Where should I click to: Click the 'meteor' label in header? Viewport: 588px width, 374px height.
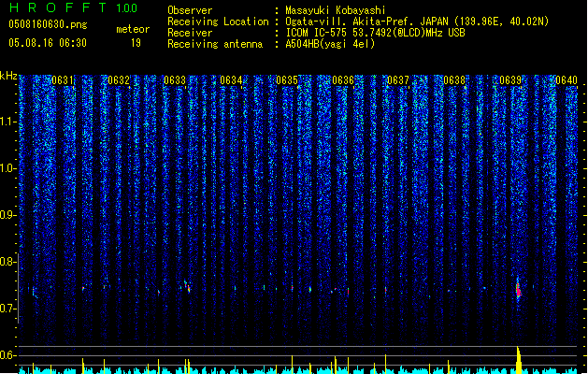(133, 29)
